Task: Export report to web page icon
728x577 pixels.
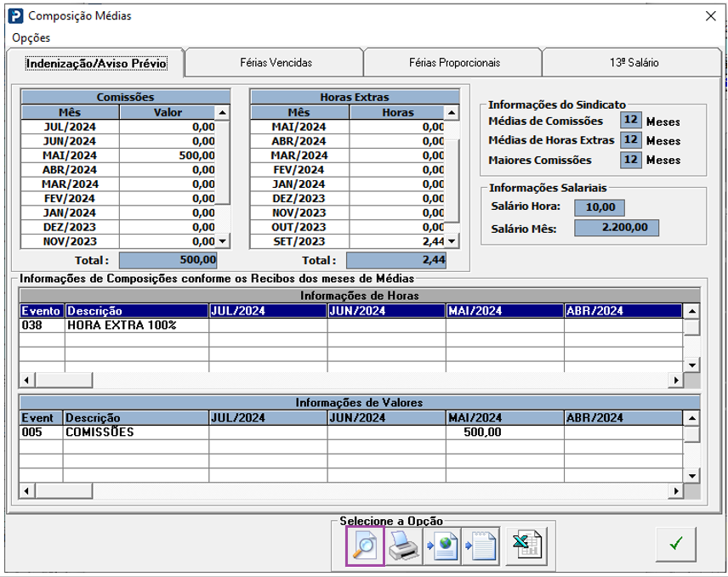Action: 442,546
